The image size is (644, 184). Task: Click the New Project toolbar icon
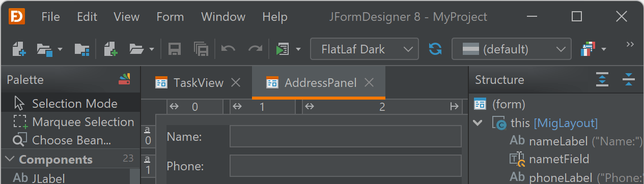pyautogui.click(x=19, y=49)
